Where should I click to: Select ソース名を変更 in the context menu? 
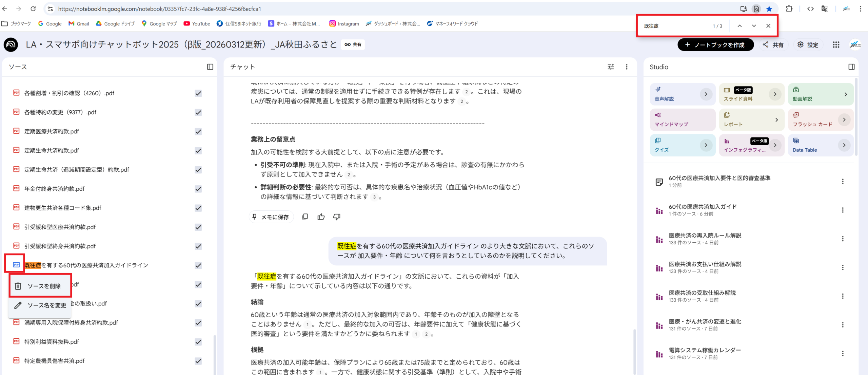pyautogui.click(x=40, y=305)
